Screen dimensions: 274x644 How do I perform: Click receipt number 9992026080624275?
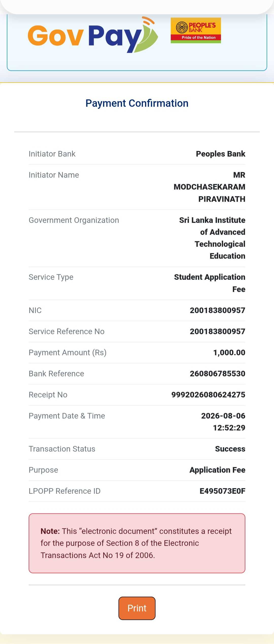point(208,395)
